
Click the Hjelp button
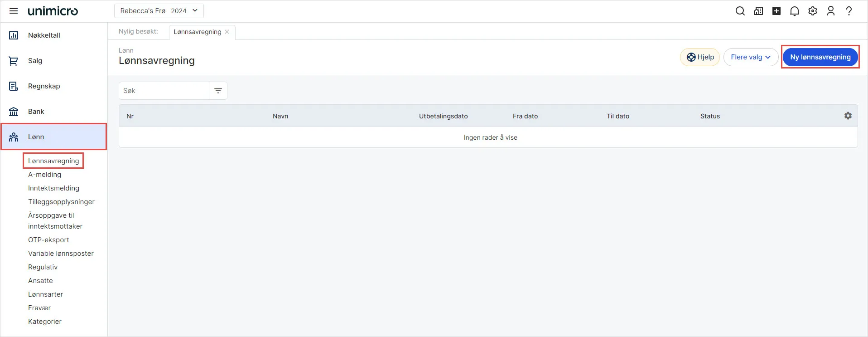pyautogui.click(x=700, y=57)
